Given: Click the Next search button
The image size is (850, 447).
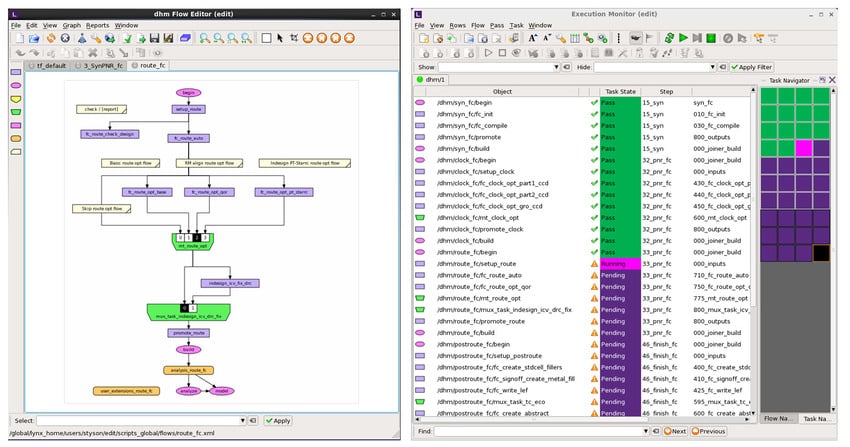Looking at the screenshot, I should coord(673,431).
